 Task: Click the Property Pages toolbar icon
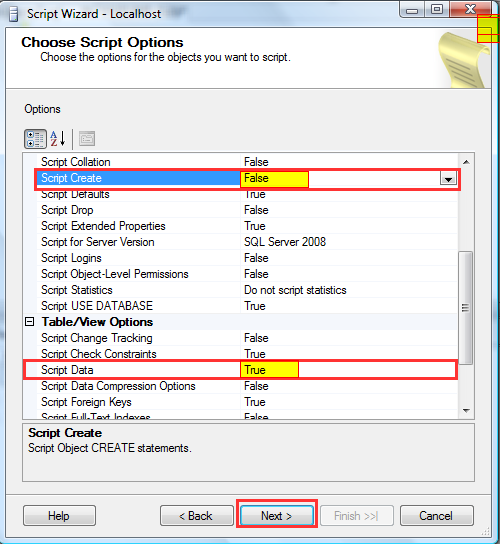(87, 139)
